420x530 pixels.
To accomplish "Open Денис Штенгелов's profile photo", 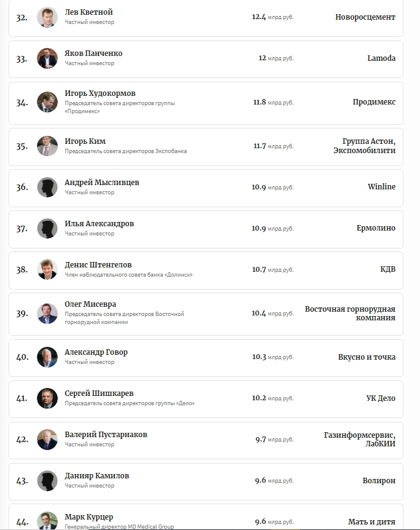I will (47, 269).
